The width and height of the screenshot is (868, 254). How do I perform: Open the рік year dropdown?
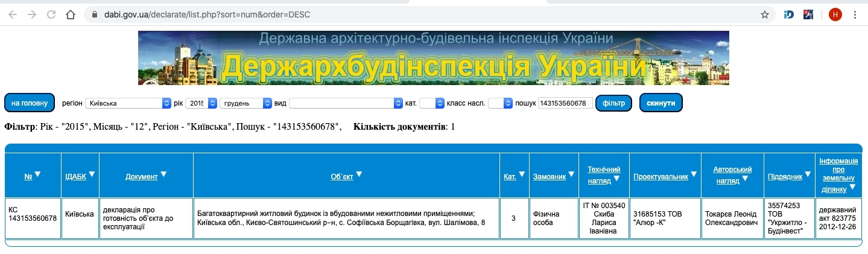[201, 103]
